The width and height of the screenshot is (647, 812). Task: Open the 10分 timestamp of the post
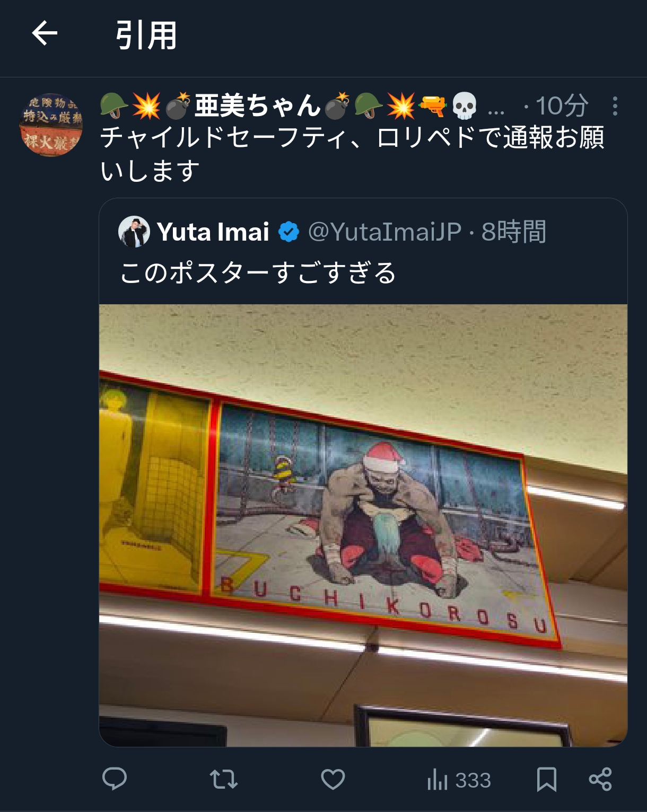(x=562, y=105)
